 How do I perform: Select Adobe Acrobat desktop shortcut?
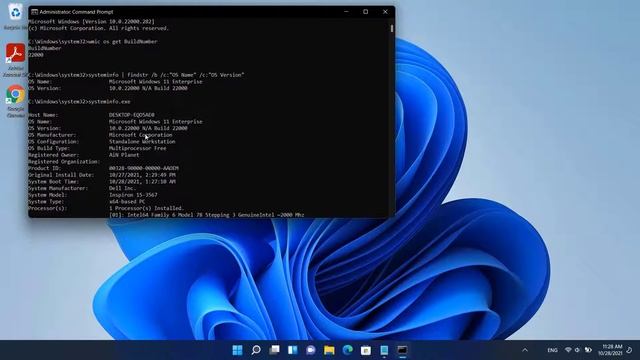pyautogui.click(x=16, y=60)
